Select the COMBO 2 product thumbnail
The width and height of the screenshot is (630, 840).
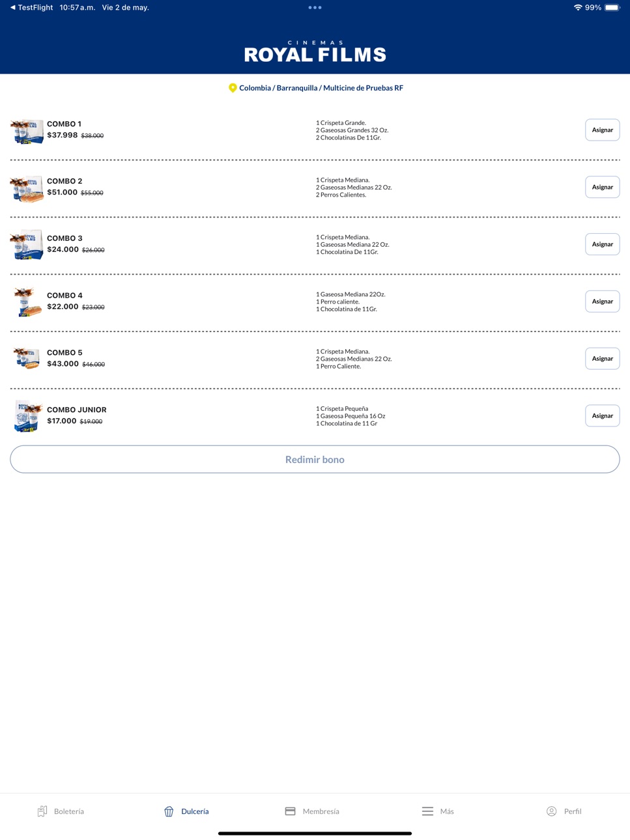(x=27, y=188)
